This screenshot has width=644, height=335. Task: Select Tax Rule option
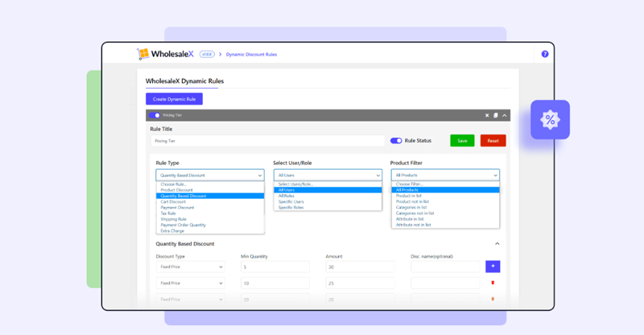[210, 213]
